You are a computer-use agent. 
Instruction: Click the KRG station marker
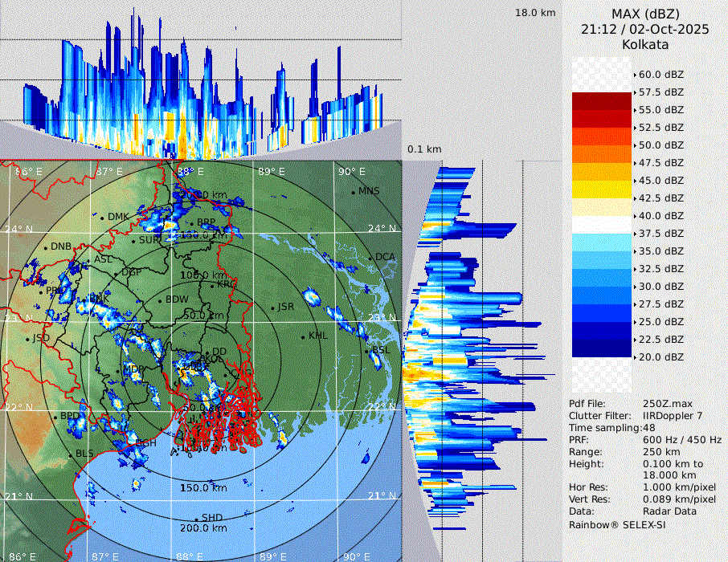pyautogui.click(x=212, y=285)
